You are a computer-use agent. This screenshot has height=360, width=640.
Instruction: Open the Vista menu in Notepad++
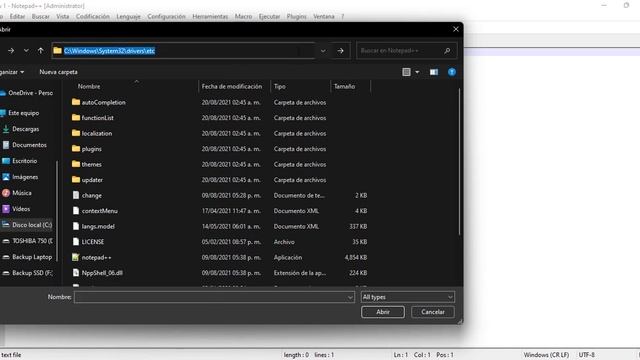[x=62, y=16]
